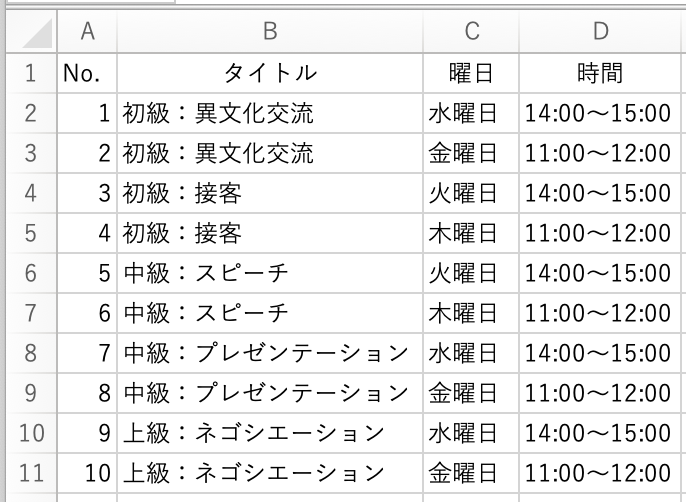Select column D header
Image resolution: width=686 pixels, height=502 pixels.
[600, 32]
